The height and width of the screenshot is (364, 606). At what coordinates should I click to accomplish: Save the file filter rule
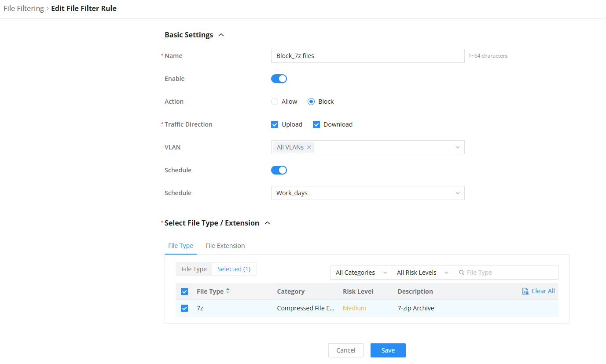click(388, 350)
